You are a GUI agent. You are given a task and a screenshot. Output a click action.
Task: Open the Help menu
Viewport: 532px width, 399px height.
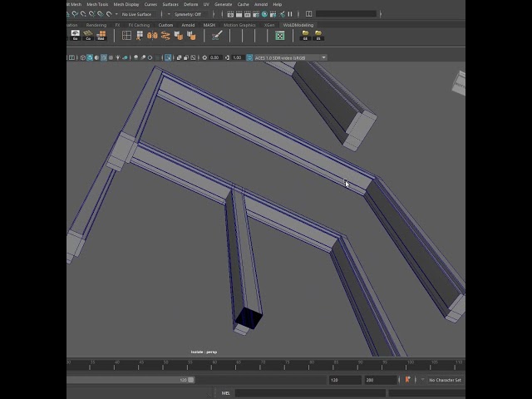277,4
